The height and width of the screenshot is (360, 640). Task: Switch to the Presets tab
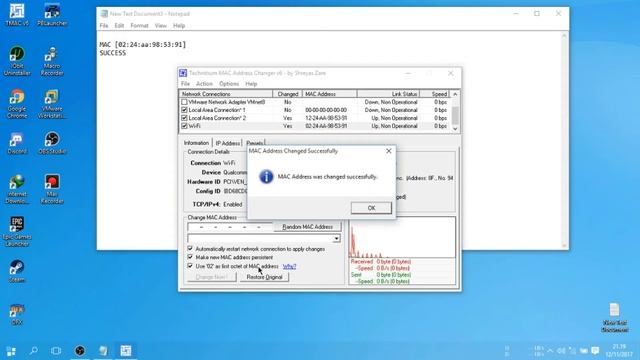coord(255,143)
